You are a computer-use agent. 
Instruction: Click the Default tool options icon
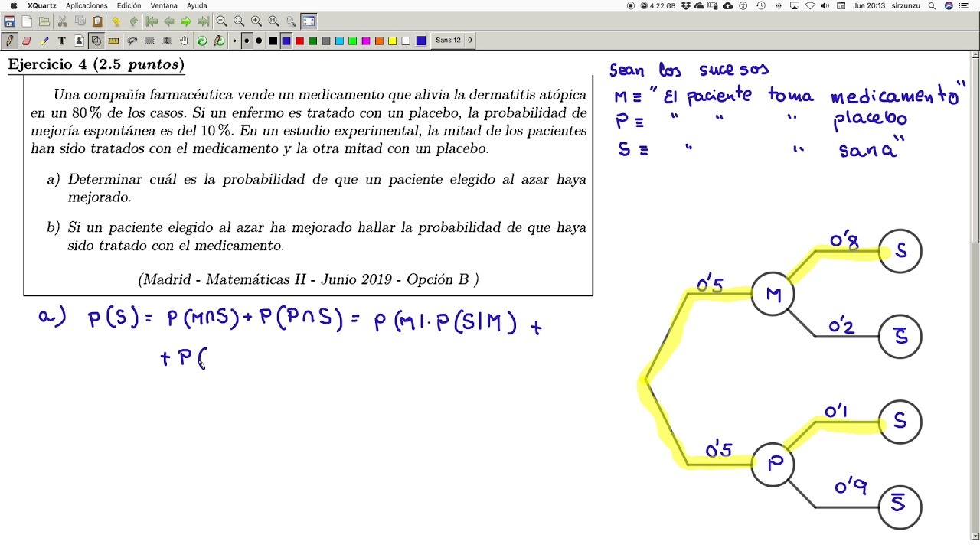[x=202, y=41]
